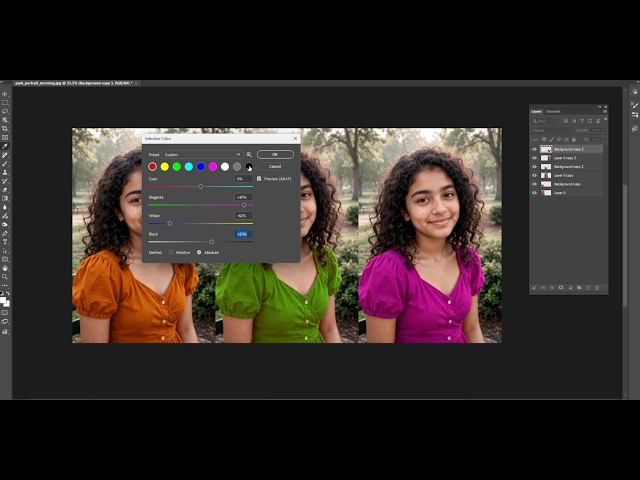Screen dimensions: 640x480
Task: Choose the Reds color swatch
Action: [153, 167]
